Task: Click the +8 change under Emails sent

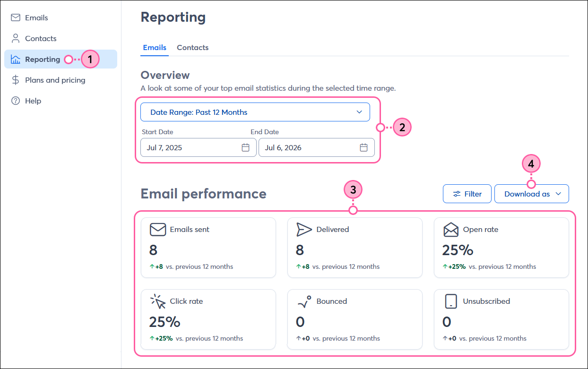Action: pos(156,266)
